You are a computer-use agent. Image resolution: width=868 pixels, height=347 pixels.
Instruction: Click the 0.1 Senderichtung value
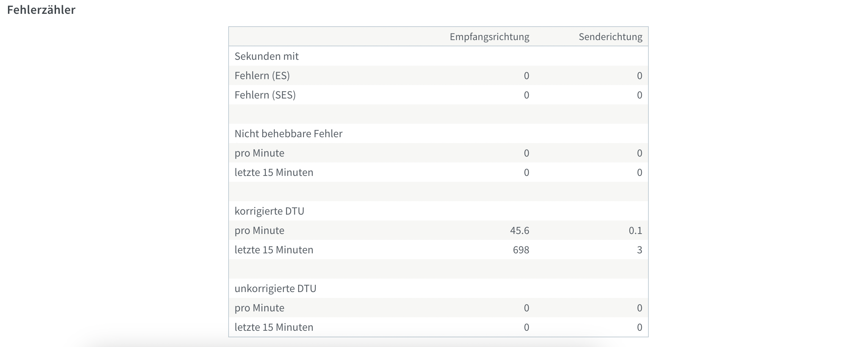(635, 230)
